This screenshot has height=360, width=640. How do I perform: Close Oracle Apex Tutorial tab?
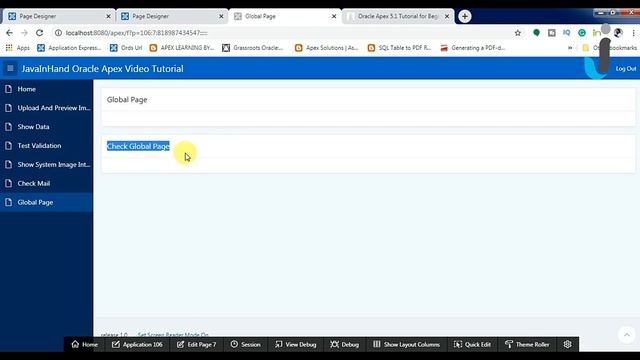447,16
